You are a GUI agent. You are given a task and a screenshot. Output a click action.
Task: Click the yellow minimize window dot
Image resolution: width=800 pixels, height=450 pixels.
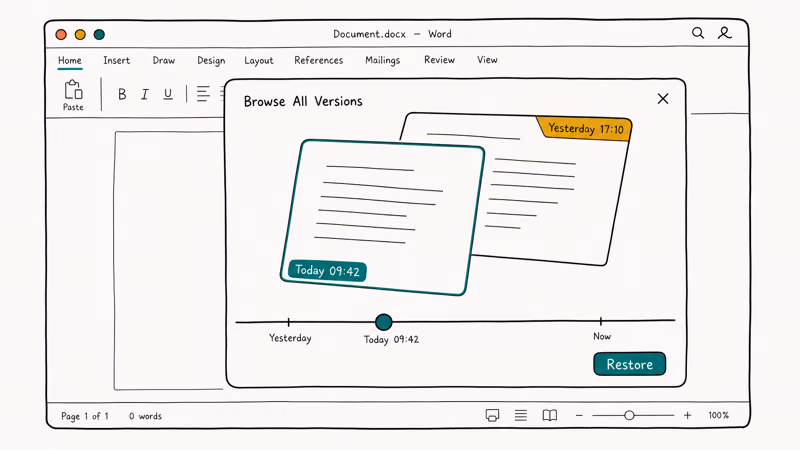point(80,34)
